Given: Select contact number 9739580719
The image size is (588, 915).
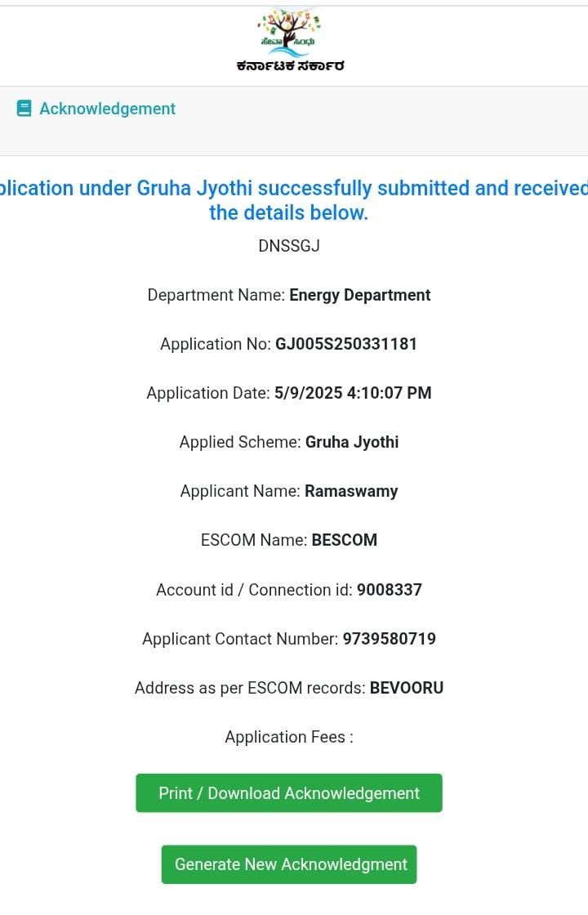Looking at the screenshot, I should pos(389,638).
